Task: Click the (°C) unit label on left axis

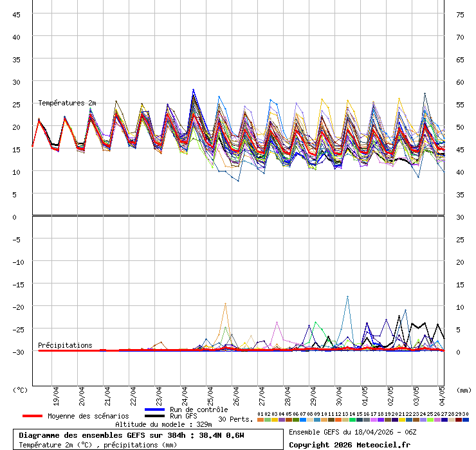Action: pos(20,390)
